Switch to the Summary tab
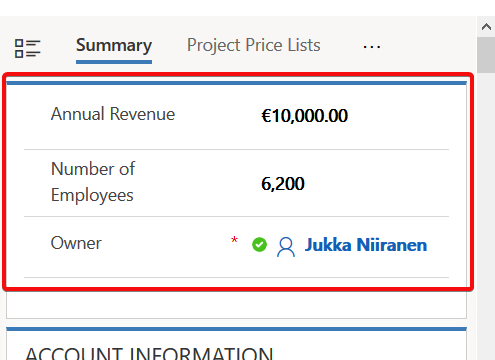495x360 pixels. click(x=114, y=46)
